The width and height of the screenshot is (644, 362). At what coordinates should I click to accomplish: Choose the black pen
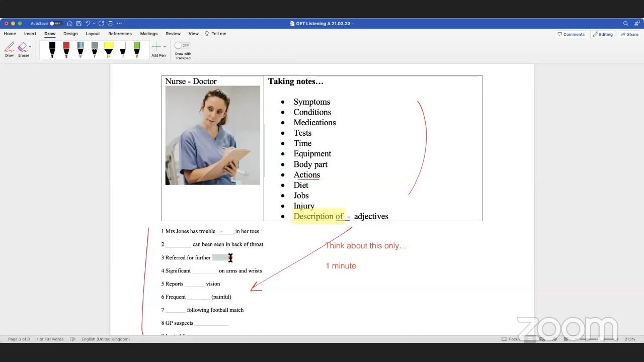click(x=52, y=49)
